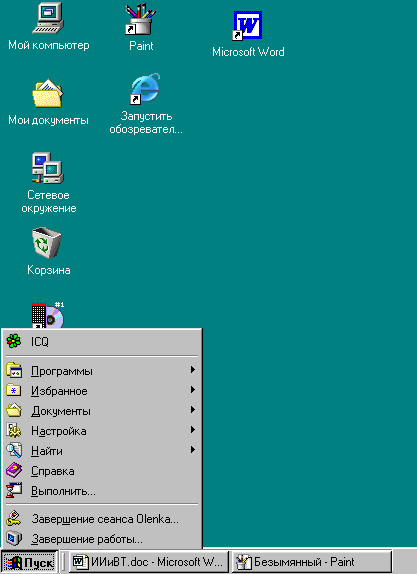Switch to Безымянный - Paint taskbar button
This screenshot has height=574, width=417.
coord(312,562)
